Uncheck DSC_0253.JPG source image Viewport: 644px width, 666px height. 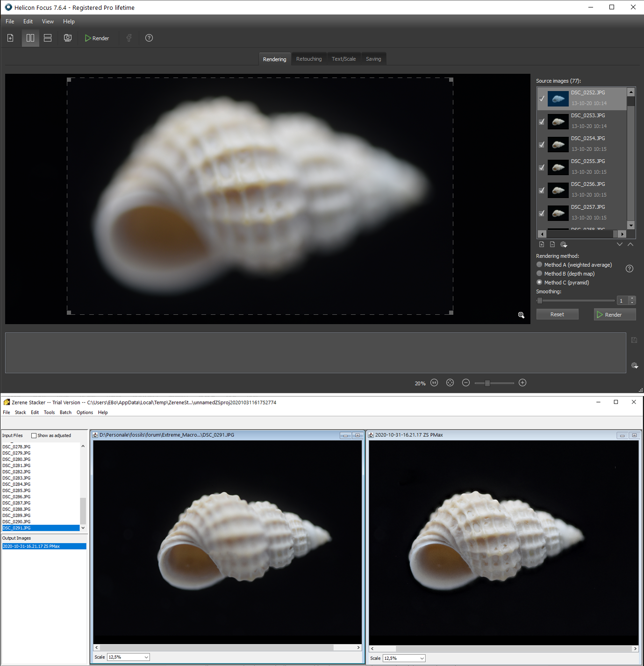(x=542, y=121)
